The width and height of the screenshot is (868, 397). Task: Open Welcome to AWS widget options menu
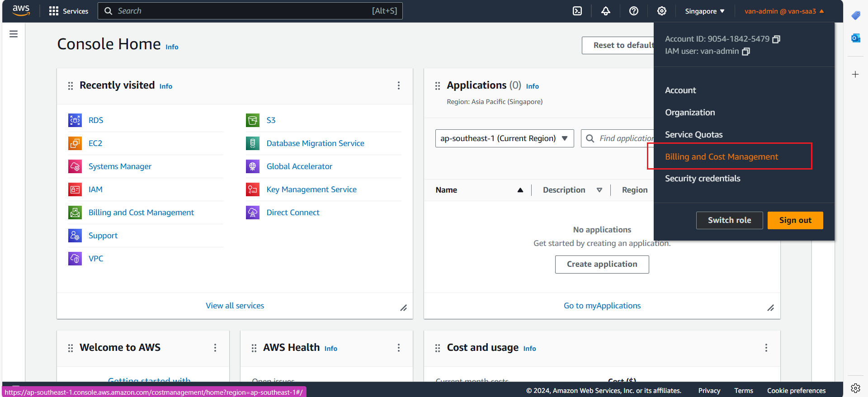[x=215, y=348]
